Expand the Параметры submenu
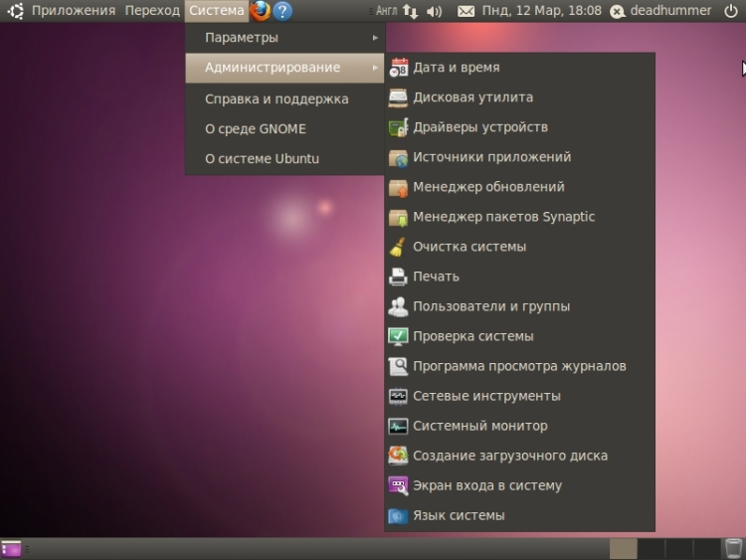 pos(283,38)
